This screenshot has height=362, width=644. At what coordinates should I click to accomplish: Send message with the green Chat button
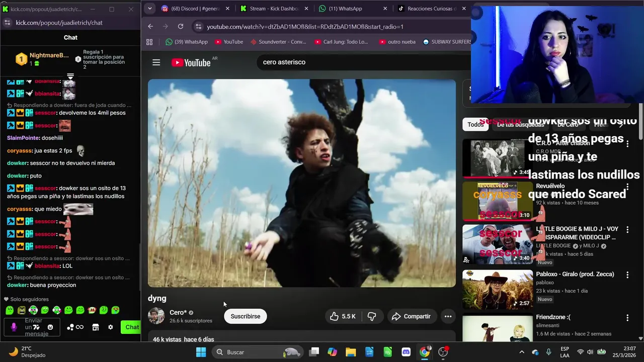click(x=132, y=327)
